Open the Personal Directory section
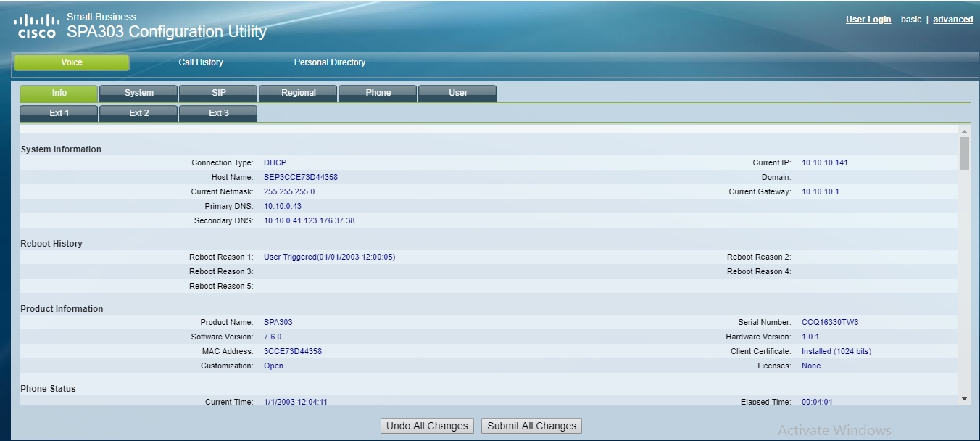The height and width of the screenshot is (441, 980). click(330, 62)
